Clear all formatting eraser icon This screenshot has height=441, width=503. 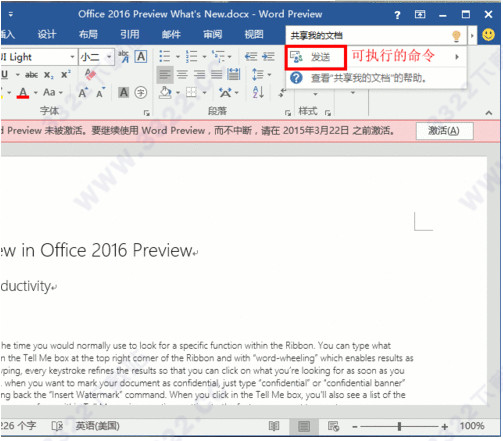tap(90, 74)
